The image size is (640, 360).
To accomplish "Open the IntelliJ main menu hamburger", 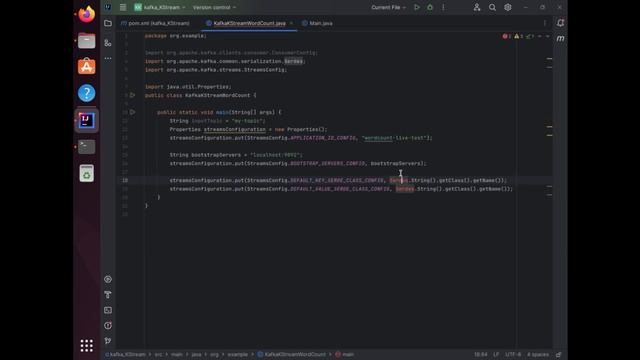I will pos(123,7).
